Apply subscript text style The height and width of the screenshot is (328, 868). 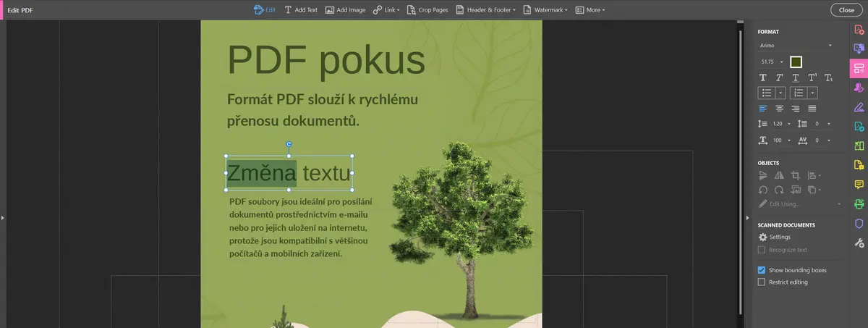coord(829,77)
